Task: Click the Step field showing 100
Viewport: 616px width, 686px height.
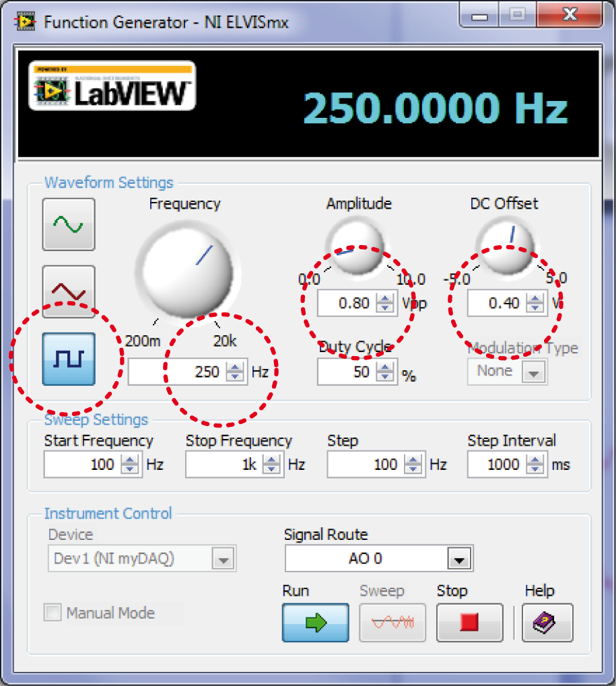Action: [x=366, y=465]
